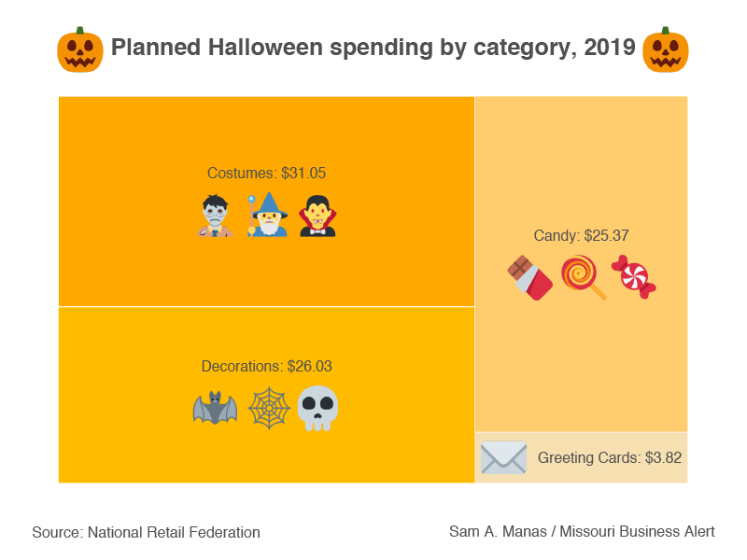The height and width of the screenshot is (560, 747).
Task: Click the Decorations: $26.03 label
Action: tap(266, 367)
